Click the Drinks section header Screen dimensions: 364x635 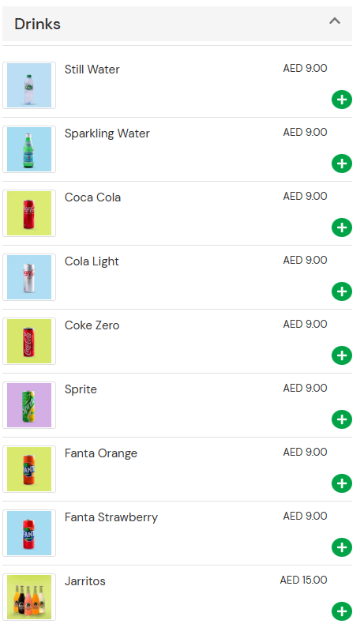178,24
